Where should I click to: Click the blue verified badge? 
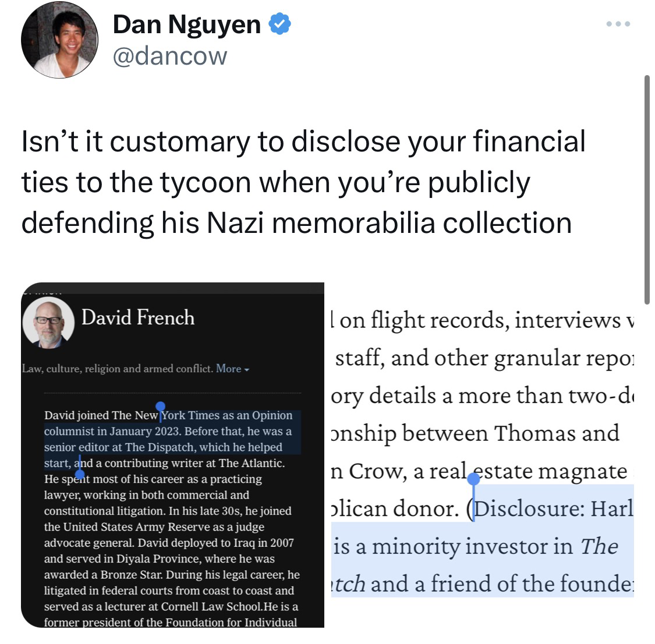(279, 24)
